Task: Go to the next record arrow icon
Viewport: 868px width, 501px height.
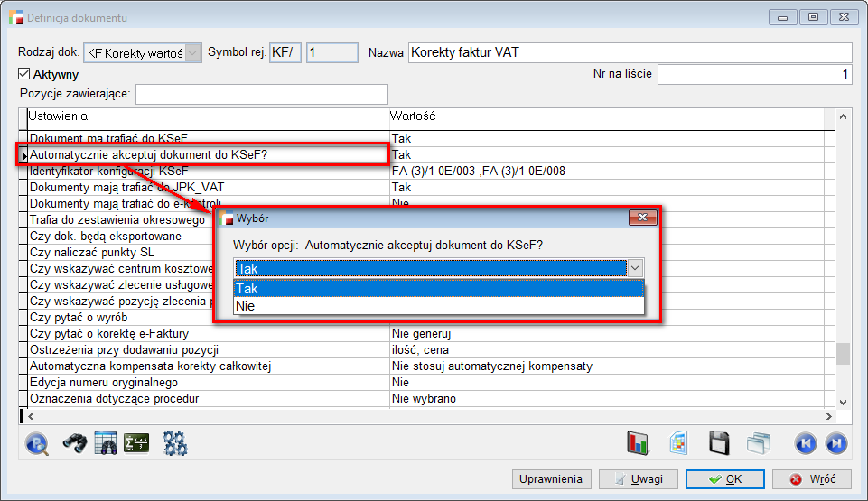Action: pos(836,443)
